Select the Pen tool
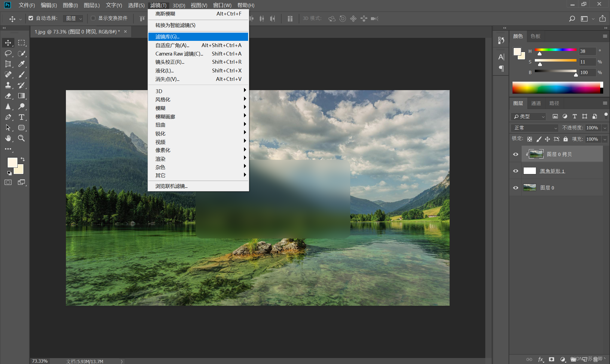This screenshot has height=364, width=610. (x=8, y=117)
